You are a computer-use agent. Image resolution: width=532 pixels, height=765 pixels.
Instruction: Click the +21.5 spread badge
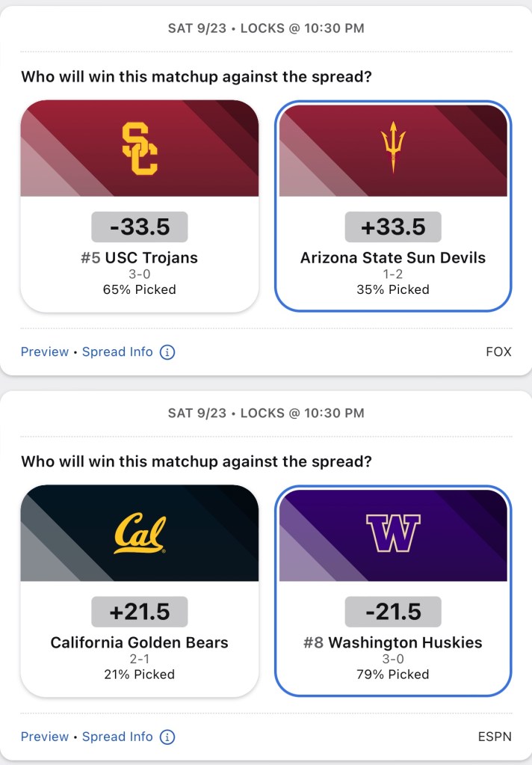tap(140, 612)
